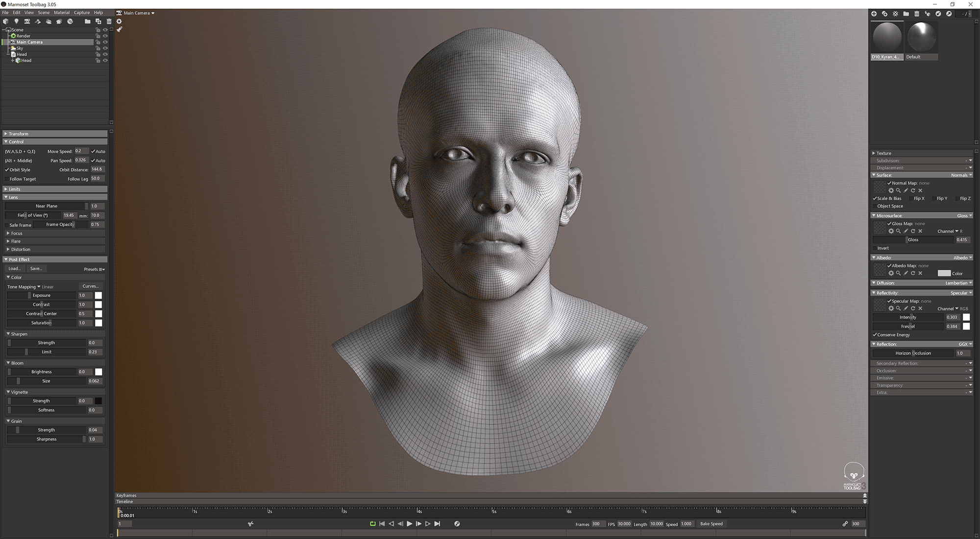Screen dimensions: 980x539
Task: Click the checkered sphere material icon
Action: click(x=895, y=14)
